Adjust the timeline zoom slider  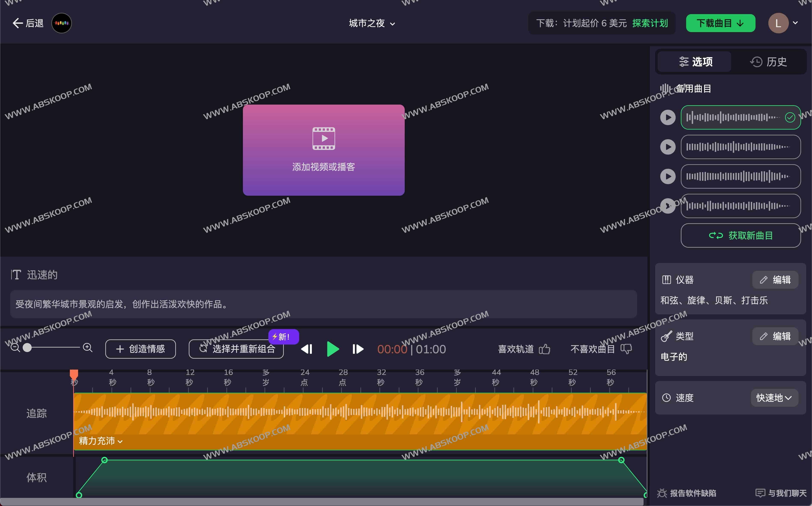pos(27,348)
